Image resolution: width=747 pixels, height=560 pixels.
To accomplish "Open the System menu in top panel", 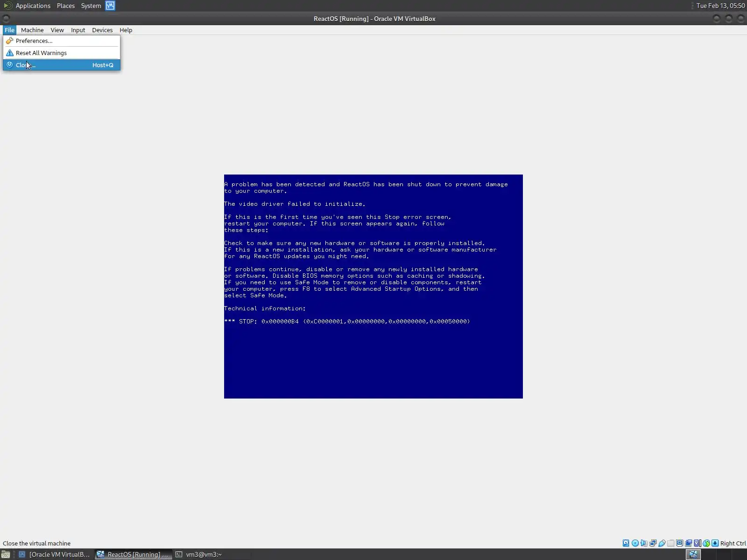I will coord(91,6).
